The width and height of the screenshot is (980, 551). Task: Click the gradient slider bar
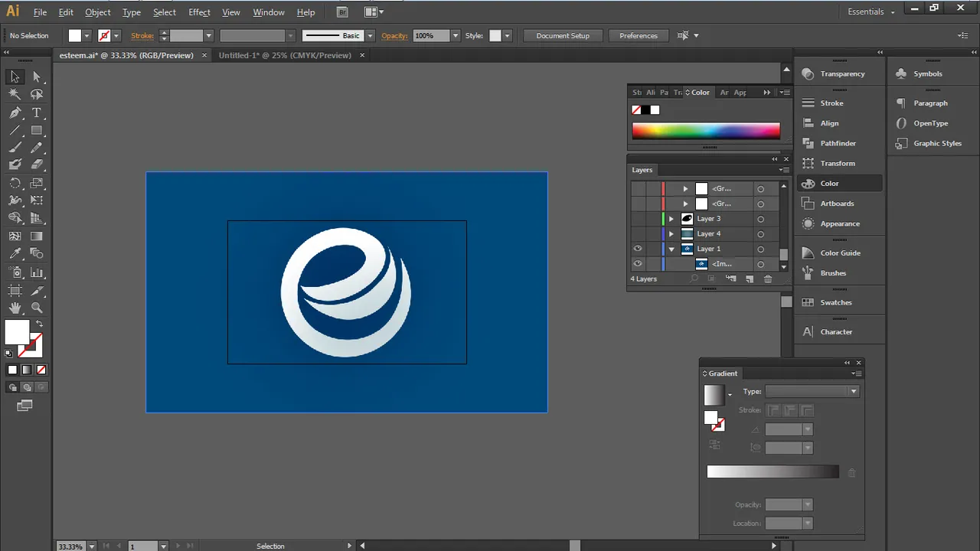(773, 472)
